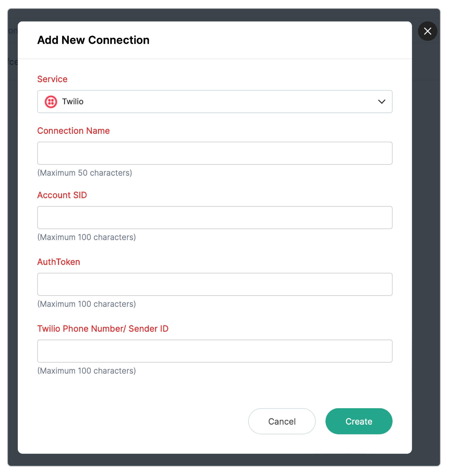Click the Connection Name label
Image resolution: width=451 pixels, height=476 pixels.
[73, 131]
